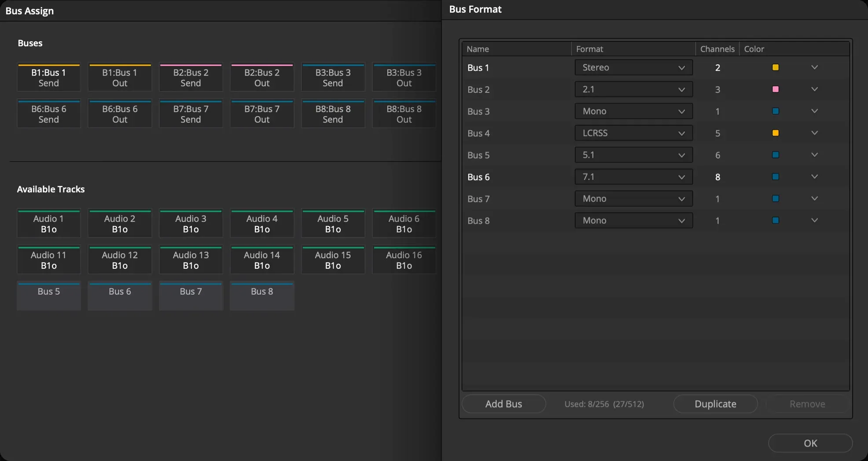Select the B7:Bus 7 Out bus tile

(262, 114)
